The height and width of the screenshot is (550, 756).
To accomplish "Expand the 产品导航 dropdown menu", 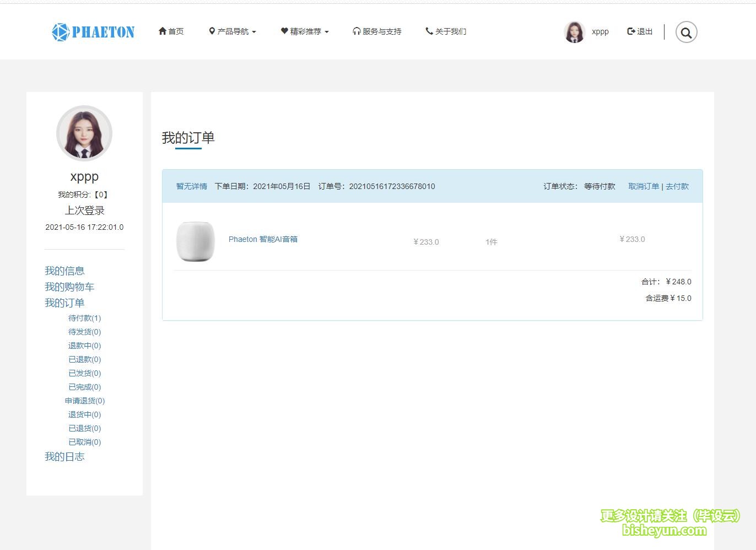I will (x=233, y=31).
